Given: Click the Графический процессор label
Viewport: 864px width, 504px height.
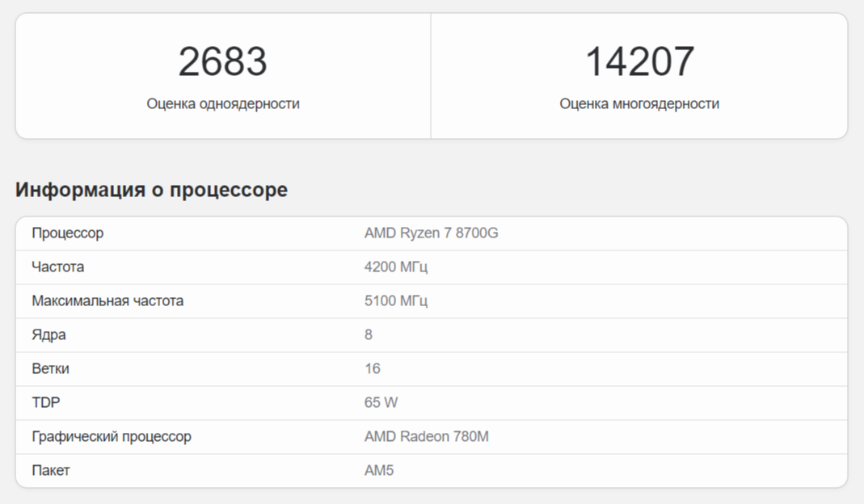Looking at the screenshot, I should (112, 437).
